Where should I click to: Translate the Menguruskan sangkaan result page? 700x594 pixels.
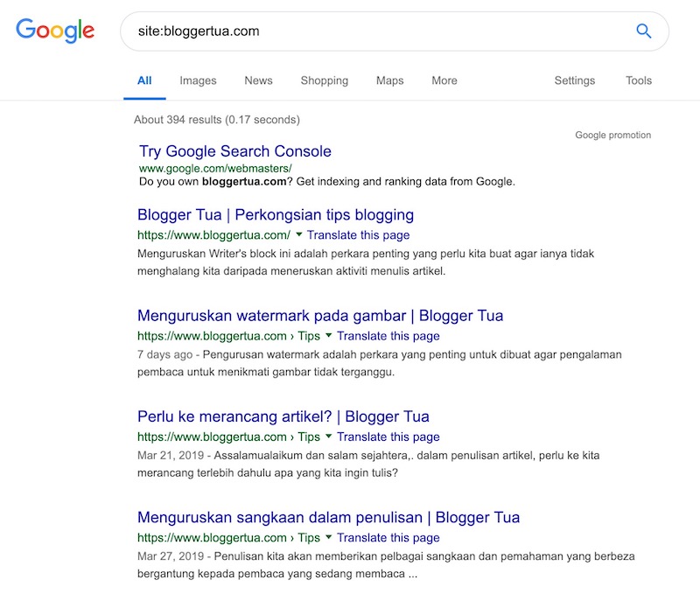[388, 537]
